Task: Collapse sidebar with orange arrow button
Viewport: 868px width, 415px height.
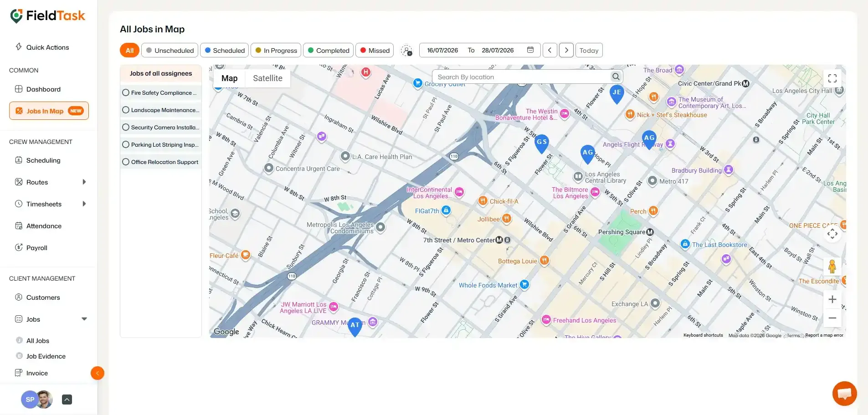Action: pos(98,373)
